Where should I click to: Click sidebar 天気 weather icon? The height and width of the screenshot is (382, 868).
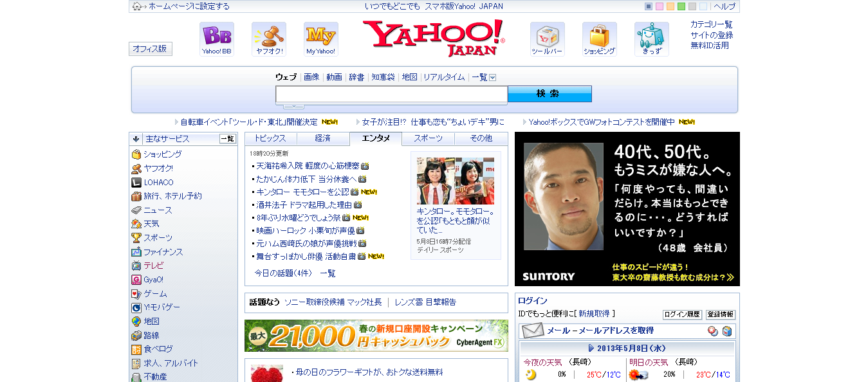pyautogui.click(x=136, y=224)
